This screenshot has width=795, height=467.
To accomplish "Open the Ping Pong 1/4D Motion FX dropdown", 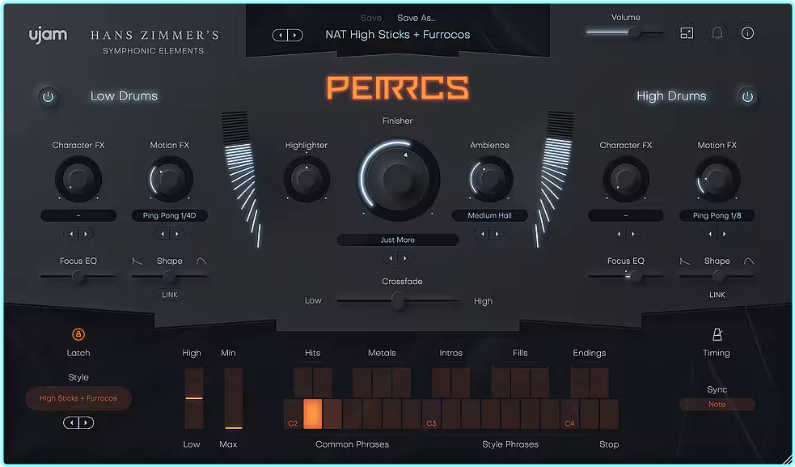I will click(169, 216).
